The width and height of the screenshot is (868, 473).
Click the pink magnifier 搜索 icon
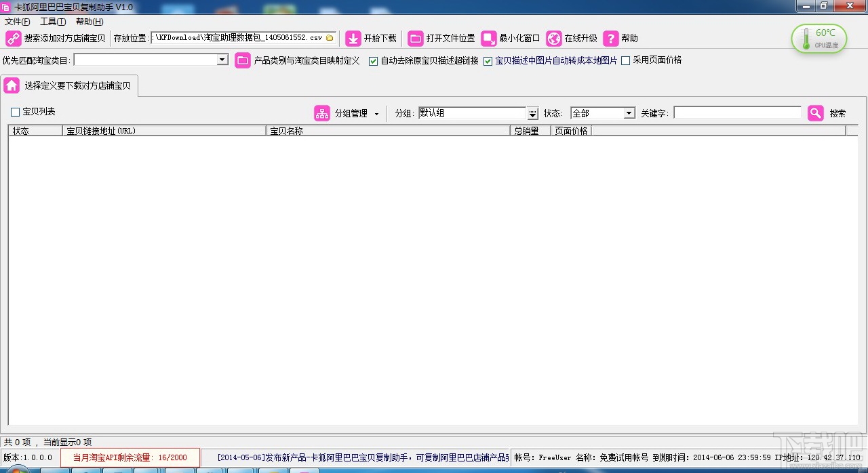click(815, 113)
